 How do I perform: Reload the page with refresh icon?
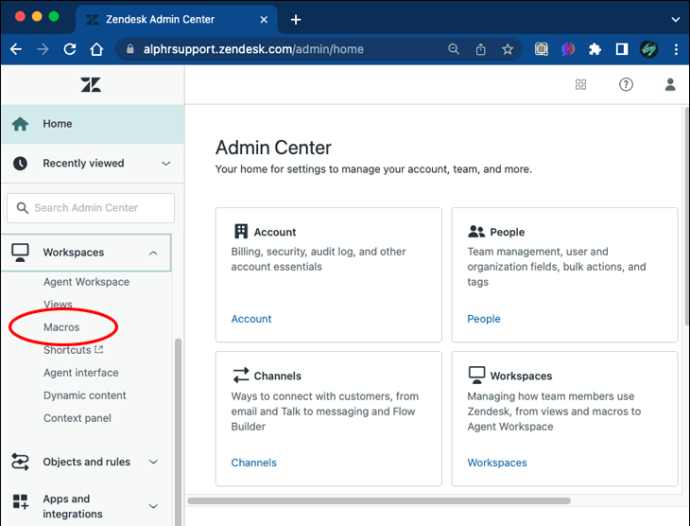tap(70, 49)
